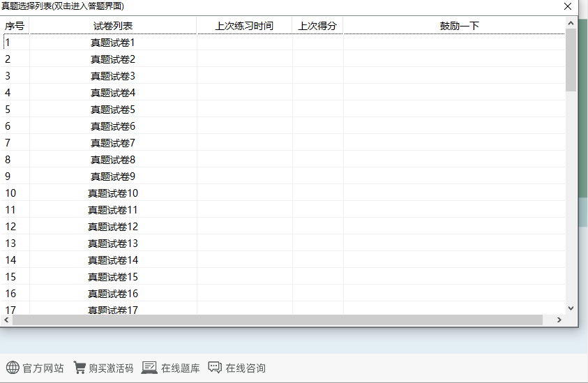
Task: Select 真题试卷16 in the list
Action: [113, 294]
